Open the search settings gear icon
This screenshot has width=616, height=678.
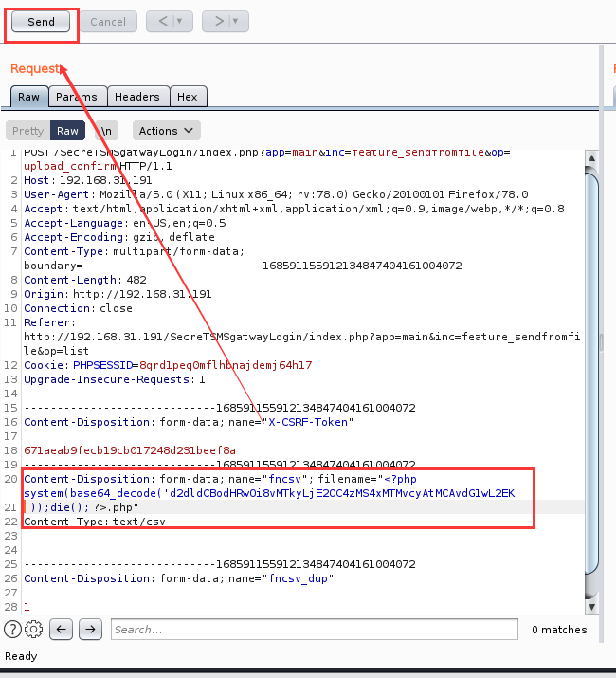34,629
